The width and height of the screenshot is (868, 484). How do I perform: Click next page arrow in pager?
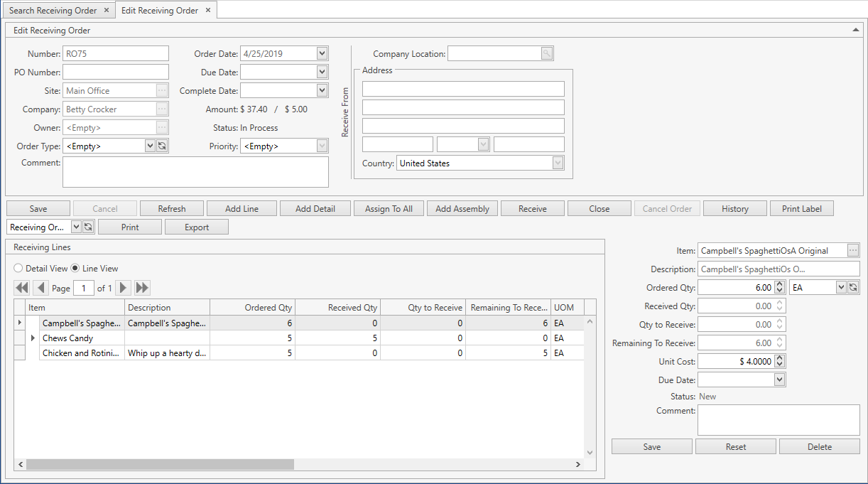pos(124,288)
